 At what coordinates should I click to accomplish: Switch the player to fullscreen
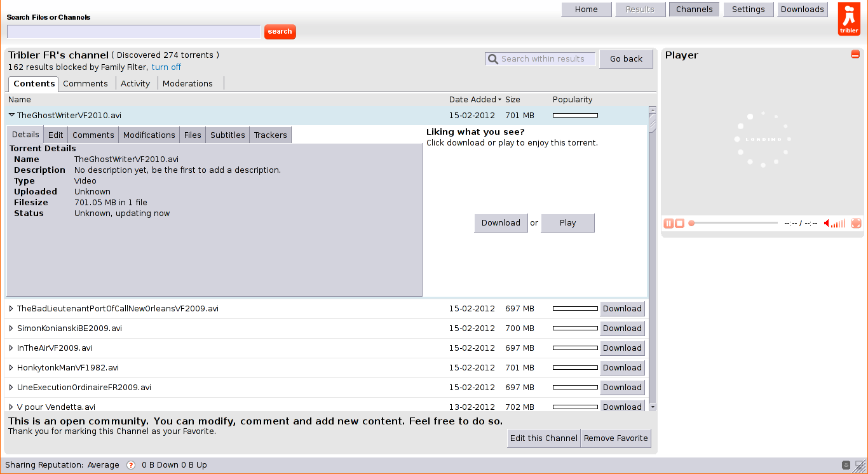pos(856,223)
